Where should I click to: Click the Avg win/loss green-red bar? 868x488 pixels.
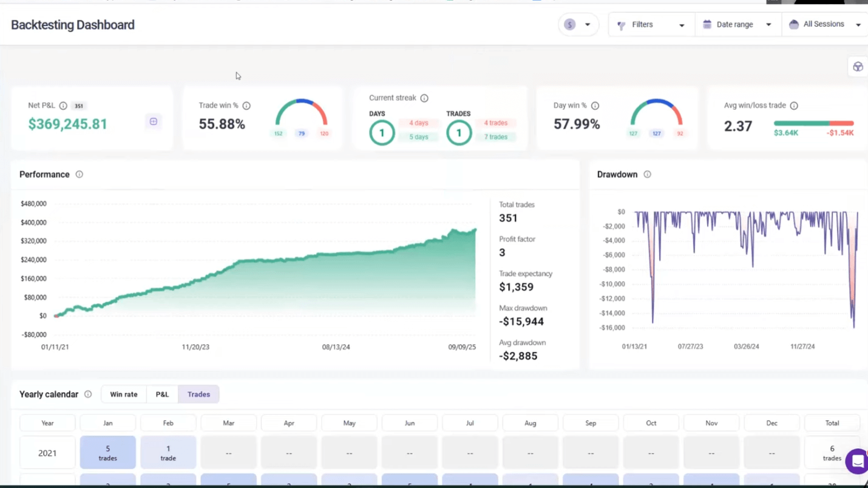point(813,123)
